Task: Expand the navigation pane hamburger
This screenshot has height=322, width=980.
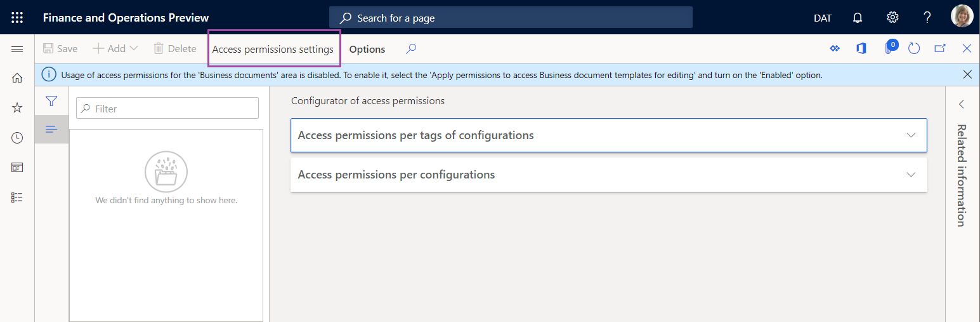Action: click(17, 49)
